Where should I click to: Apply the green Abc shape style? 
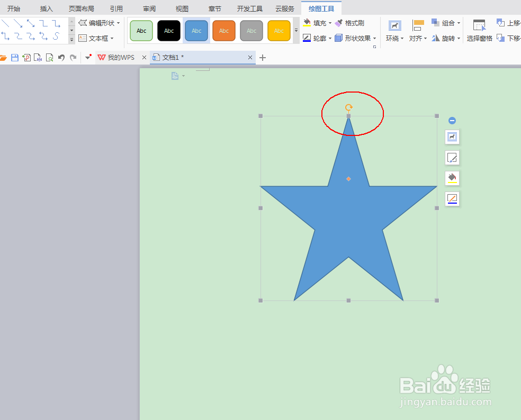[x=141, y=31]
